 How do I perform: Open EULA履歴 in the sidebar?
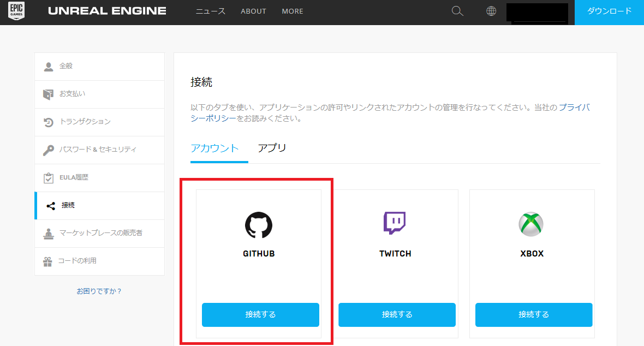[100, 178]
